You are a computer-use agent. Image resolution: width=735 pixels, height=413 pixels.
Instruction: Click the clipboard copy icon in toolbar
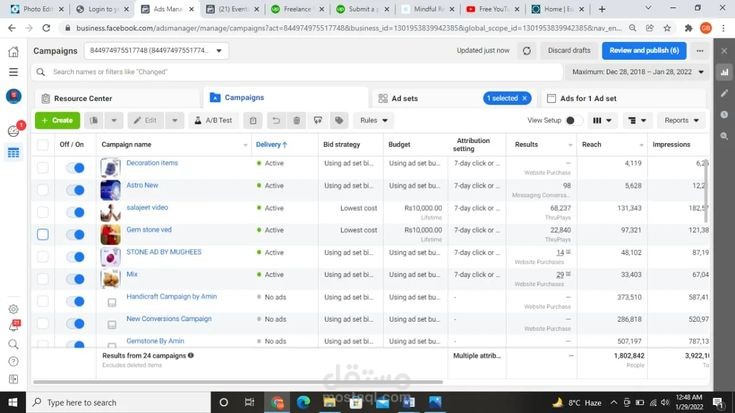[x=253, y=120]
